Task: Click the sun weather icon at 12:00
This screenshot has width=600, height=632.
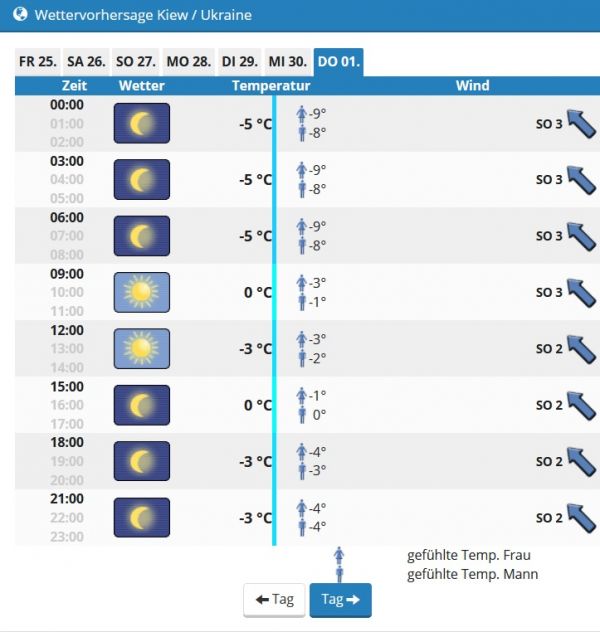Action: point(142,348)
